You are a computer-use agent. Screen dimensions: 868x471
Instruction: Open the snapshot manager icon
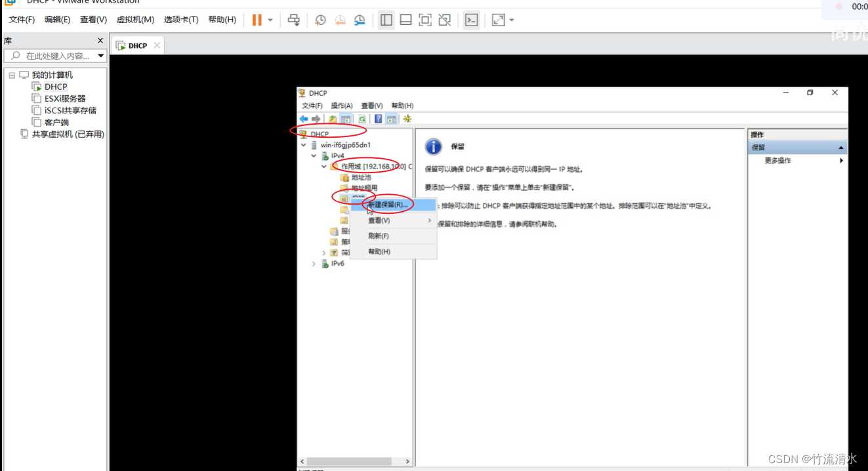point(360,20)
